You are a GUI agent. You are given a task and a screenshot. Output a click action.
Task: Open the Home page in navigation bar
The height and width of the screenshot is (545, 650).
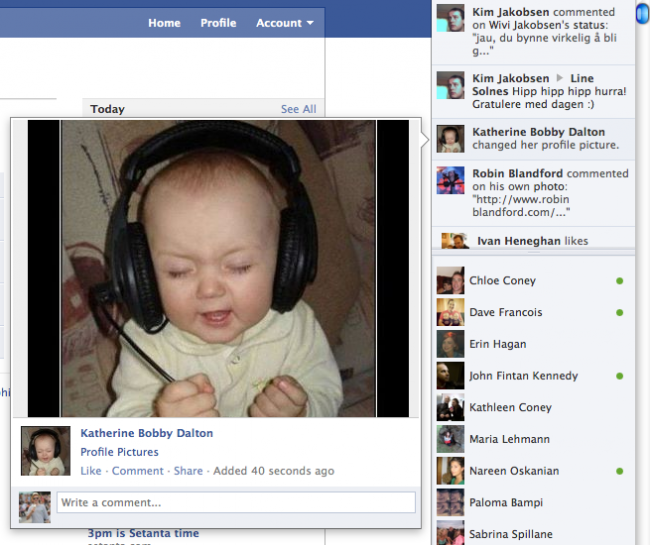point(164,23)
